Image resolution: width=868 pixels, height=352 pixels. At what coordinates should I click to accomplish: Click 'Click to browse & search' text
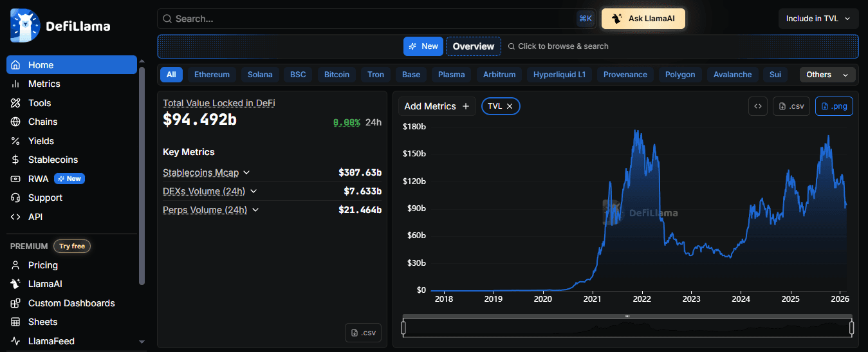(563, 46)
